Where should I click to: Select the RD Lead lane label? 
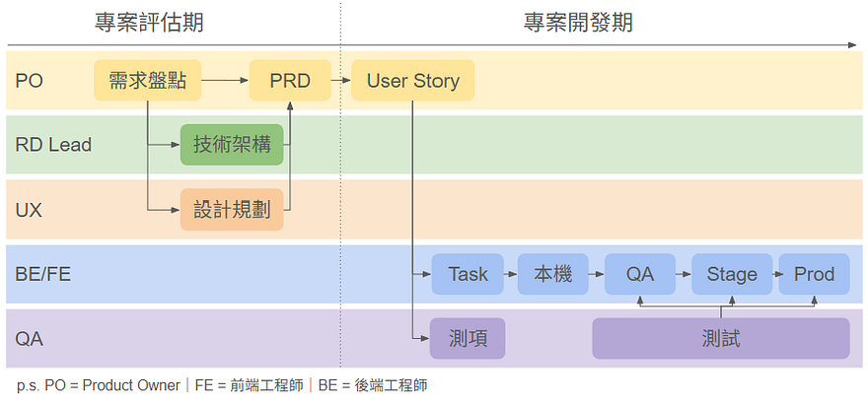53,145
